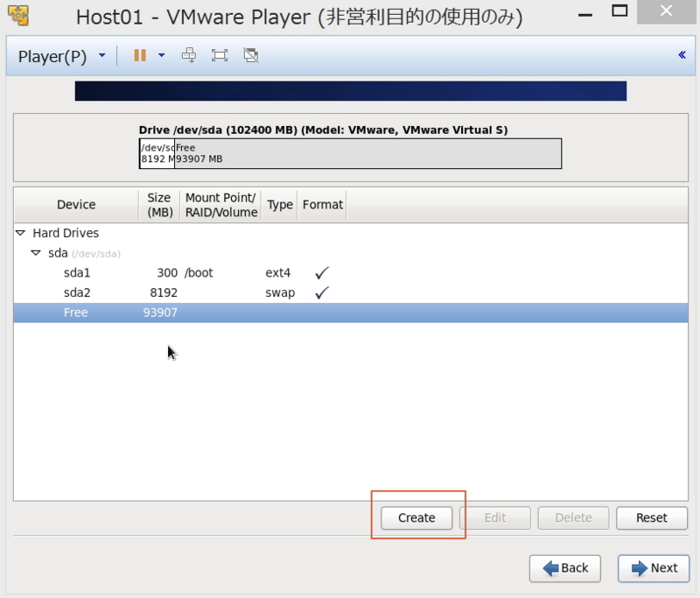Viewport: 700px width, 598px height.
Task: Collapse the Hard Drives tree node
Action: point(20,233)
